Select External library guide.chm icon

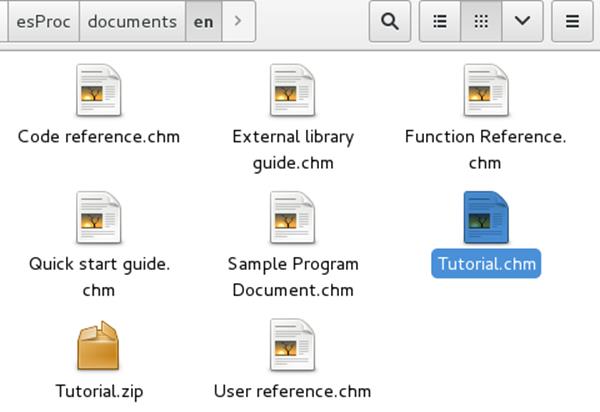293,90
